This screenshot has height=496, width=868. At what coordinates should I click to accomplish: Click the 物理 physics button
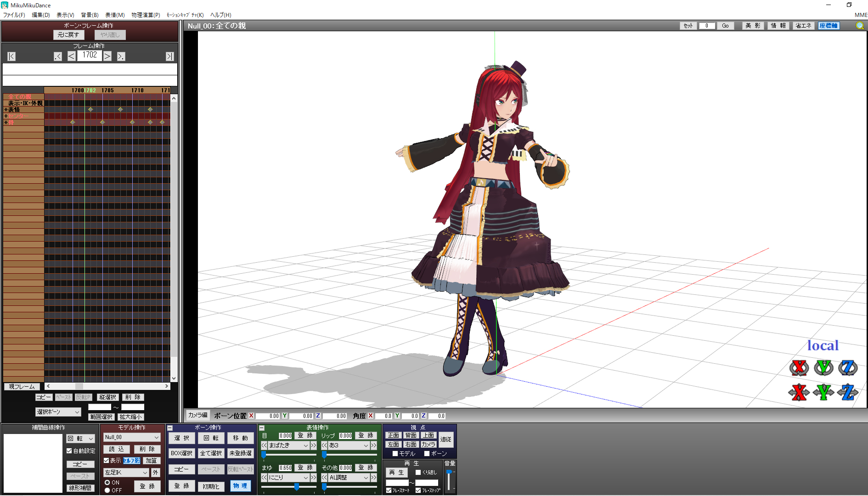pos(240,486)
